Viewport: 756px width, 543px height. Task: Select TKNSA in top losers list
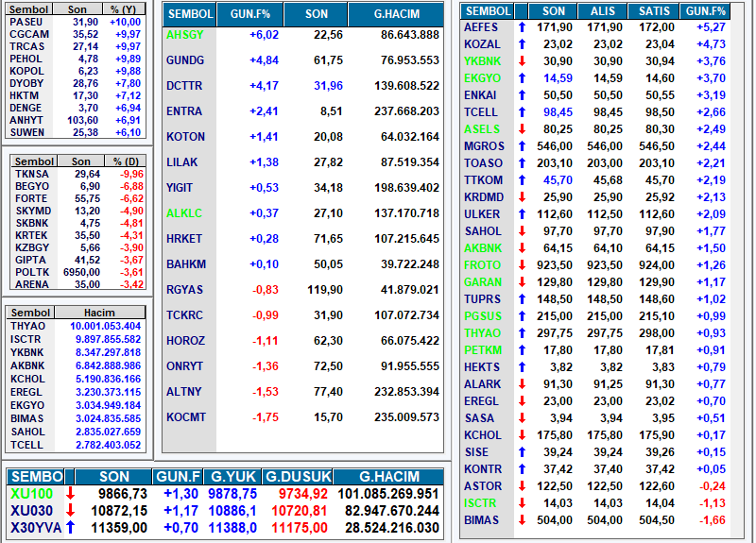click(x=32, y=174)
